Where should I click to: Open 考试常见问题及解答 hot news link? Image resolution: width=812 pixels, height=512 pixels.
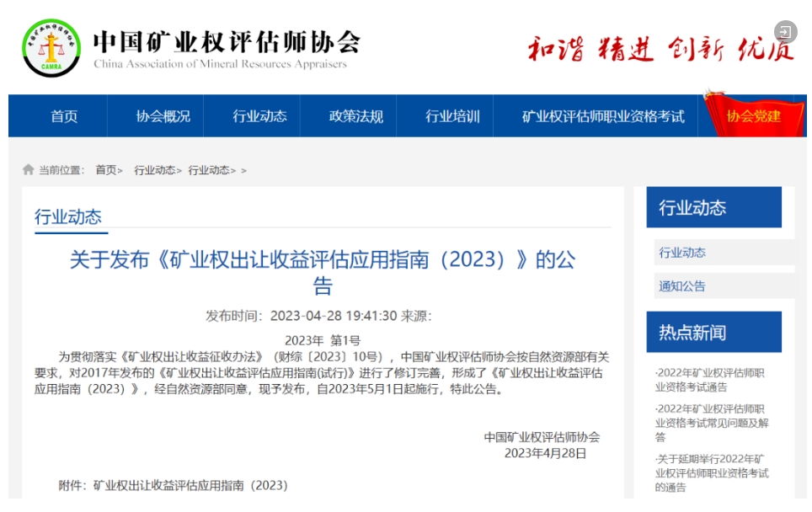pos(710,423)
